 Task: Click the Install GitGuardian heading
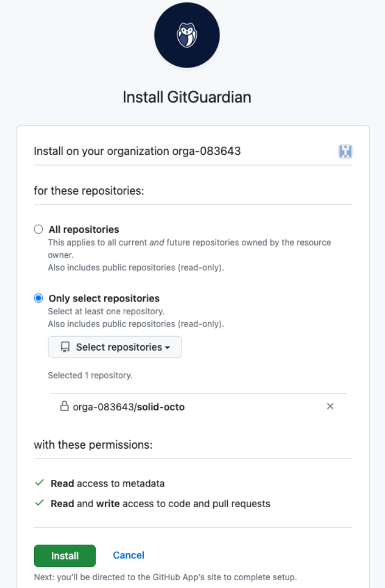[187, 97]
